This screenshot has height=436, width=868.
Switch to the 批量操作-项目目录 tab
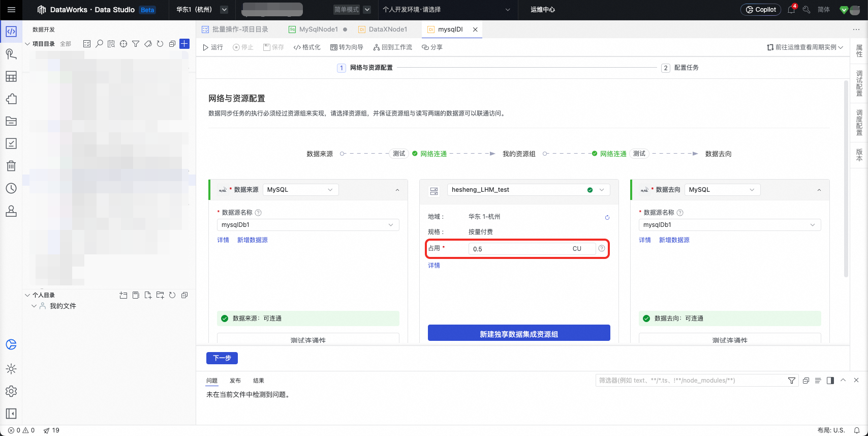tap(235, 30)
